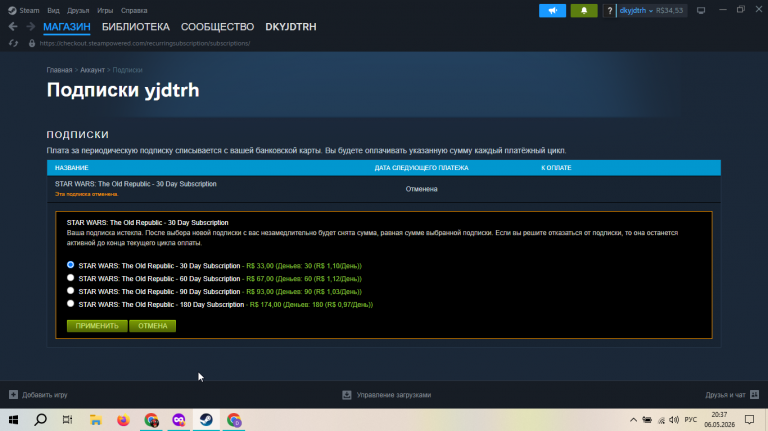Click the 'R$ 174,00' price text
The width and height of the screenshot is (768, 431).
pyautogui.click(x=265, y=305)
